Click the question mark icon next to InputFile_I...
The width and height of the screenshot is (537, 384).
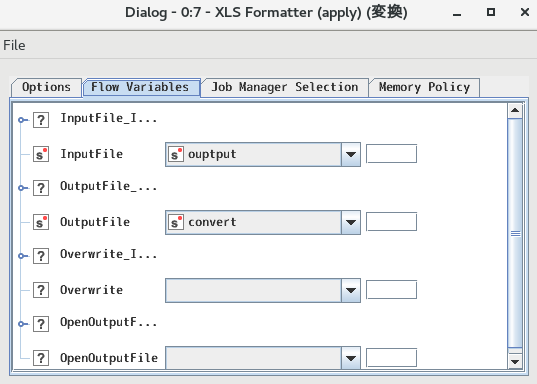pyautogui.click(x=41, y=120)
